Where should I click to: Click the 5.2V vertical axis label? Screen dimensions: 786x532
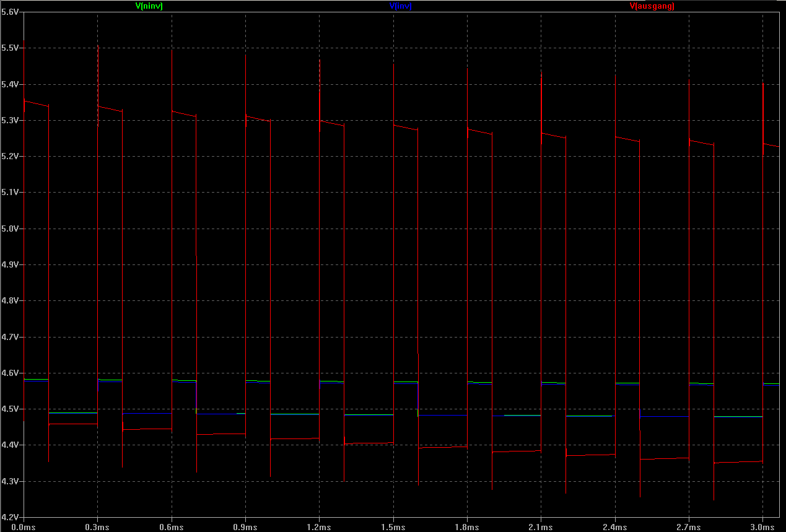point(10,157)
